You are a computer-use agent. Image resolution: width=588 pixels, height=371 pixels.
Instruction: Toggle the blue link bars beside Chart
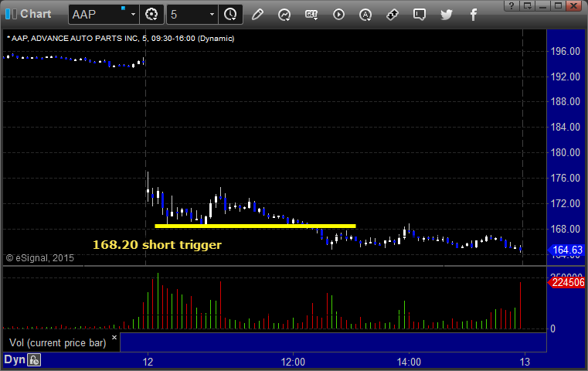[x=11, y=14]
